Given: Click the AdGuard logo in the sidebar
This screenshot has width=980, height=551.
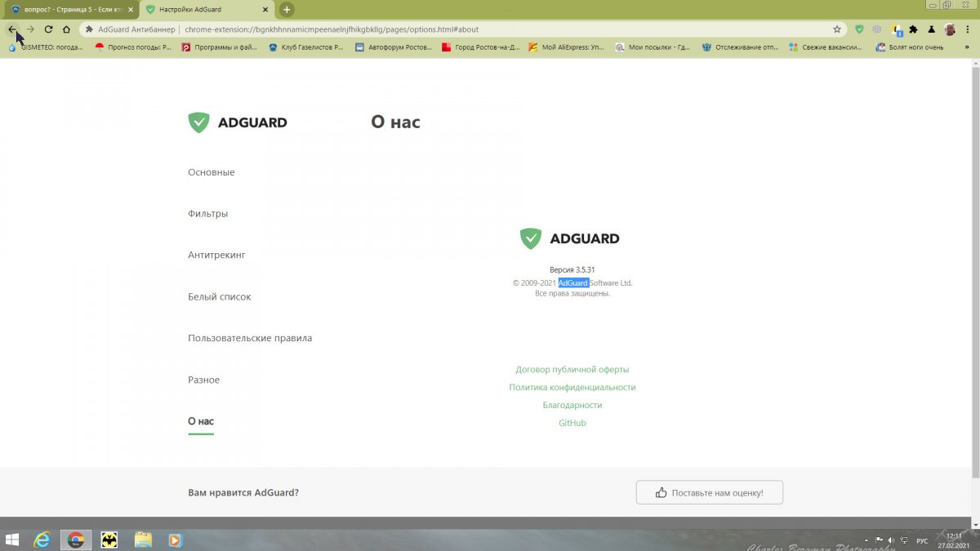Looking at the screenshot, I should point(238,122).
